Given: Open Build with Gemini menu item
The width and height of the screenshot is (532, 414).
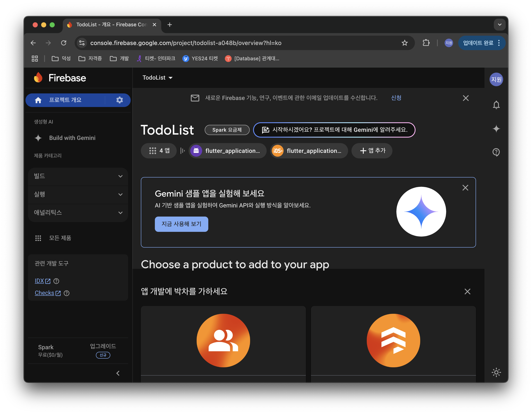Looking at the screenshot, I should pos(72,138).
